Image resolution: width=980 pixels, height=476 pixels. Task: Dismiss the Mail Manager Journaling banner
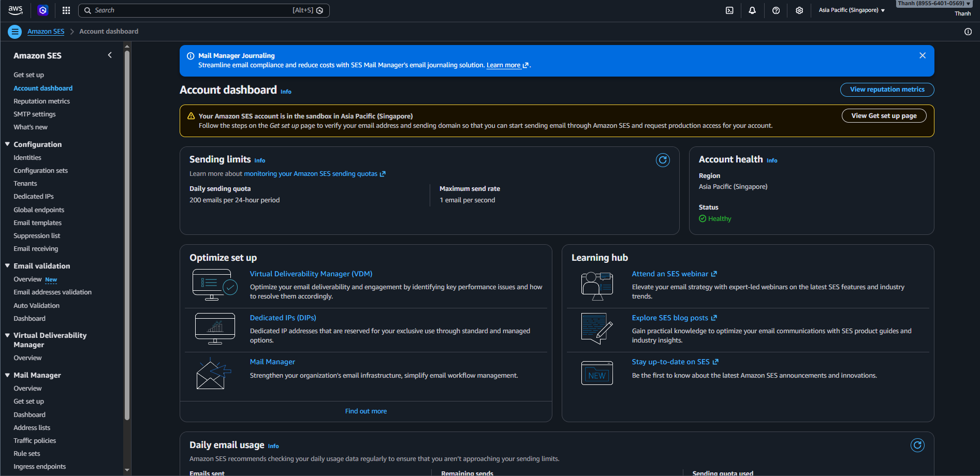(923, 55)
